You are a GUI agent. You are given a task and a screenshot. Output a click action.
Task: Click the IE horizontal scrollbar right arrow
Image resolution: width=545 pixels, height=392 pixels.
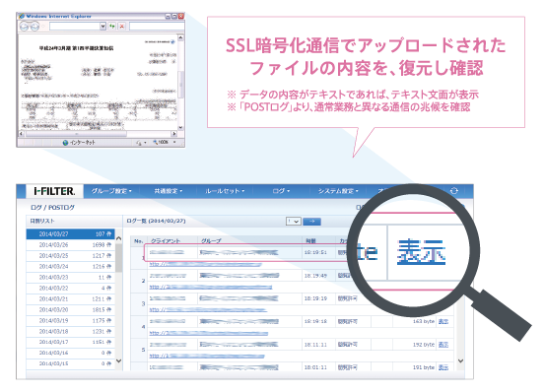174,134
